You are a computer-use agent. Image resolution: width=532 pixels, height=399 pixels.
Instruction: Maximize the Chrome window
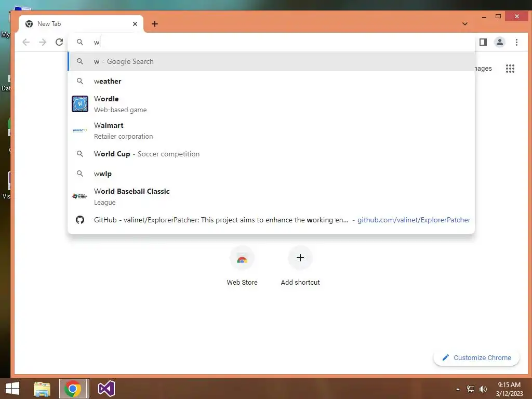pyautogui.click(x=498, y=16)
